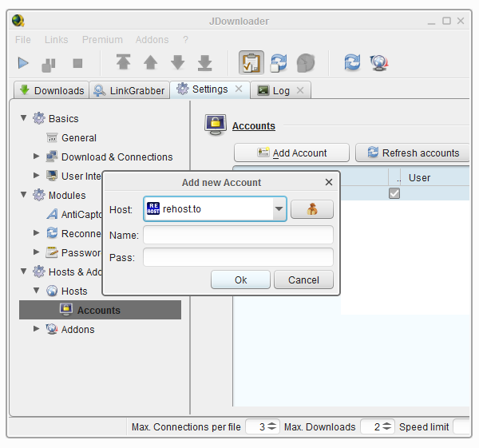Toggle clipboard monitoring icon
This screenshot has height=448, width=479.
pyautogui.click(x=251, y=62)
